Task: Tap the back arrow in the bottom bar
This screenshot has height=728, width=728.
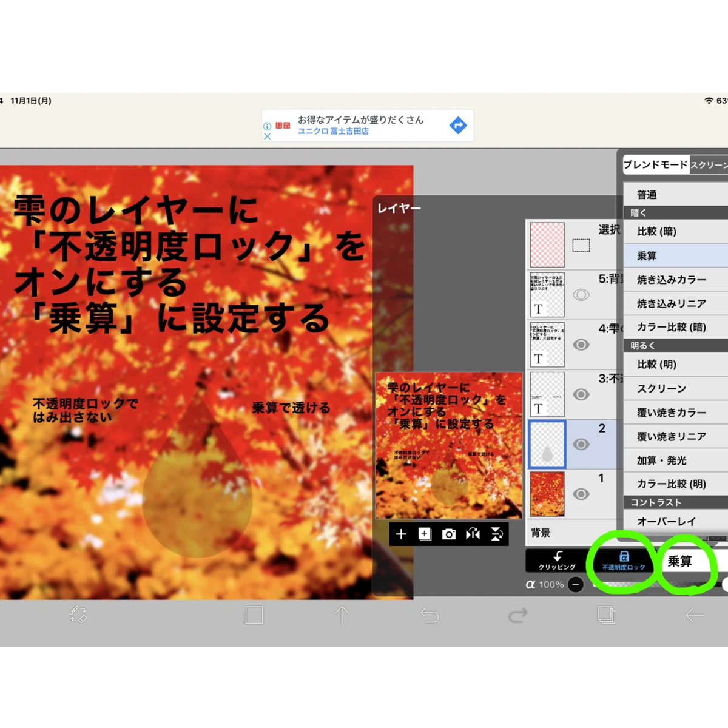Action: pyautogui.click(x=694, y=615)
